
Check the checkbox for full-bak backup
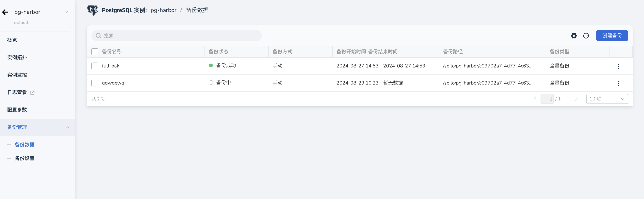click(x=95, y=66)
